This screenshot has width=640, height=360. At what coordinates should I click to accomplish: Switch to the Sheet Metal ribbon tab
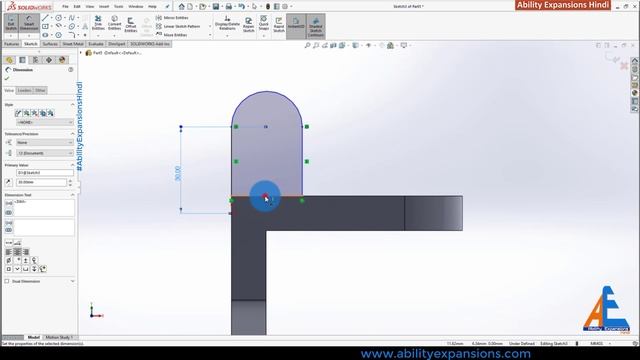(x=73, y=44)
